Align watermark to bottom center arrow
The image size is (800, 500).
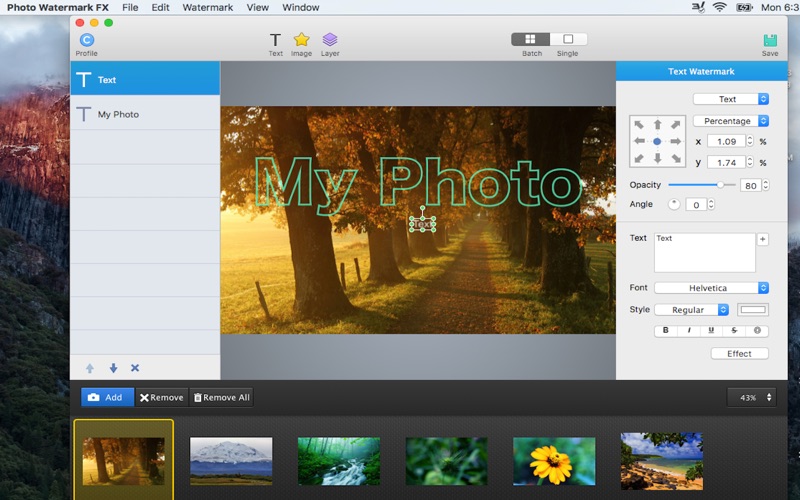tap(658, 159)
